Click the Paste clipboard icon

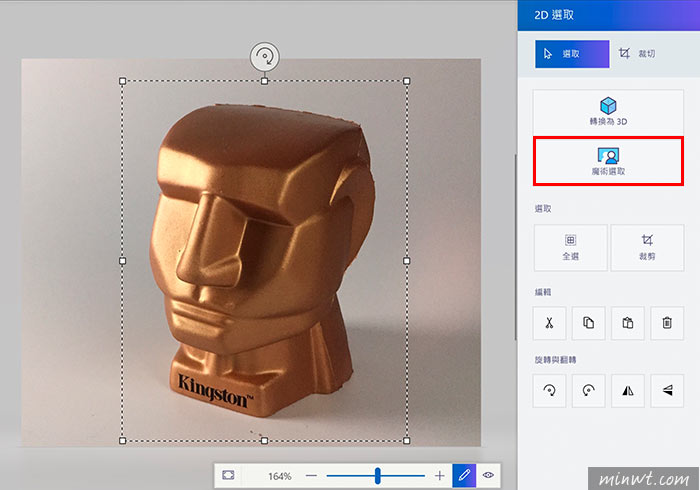coord(628,323)
